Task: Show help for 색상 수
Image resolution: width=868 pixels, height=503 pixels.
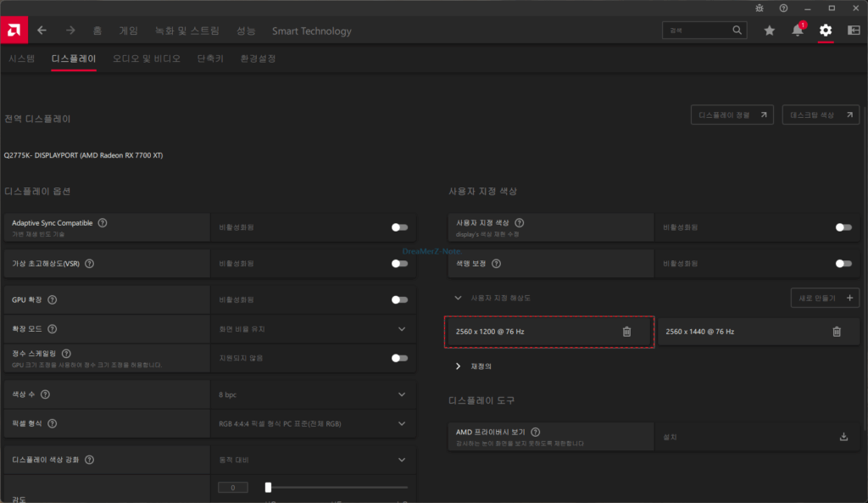Action: [46, 394]
